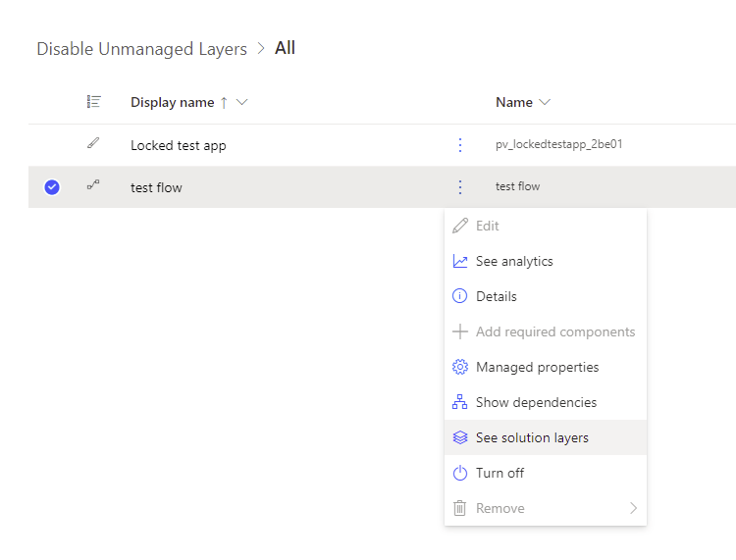Screen dimensions: 736x560
Task: Click the Details info icon
Action: point(460,296)
